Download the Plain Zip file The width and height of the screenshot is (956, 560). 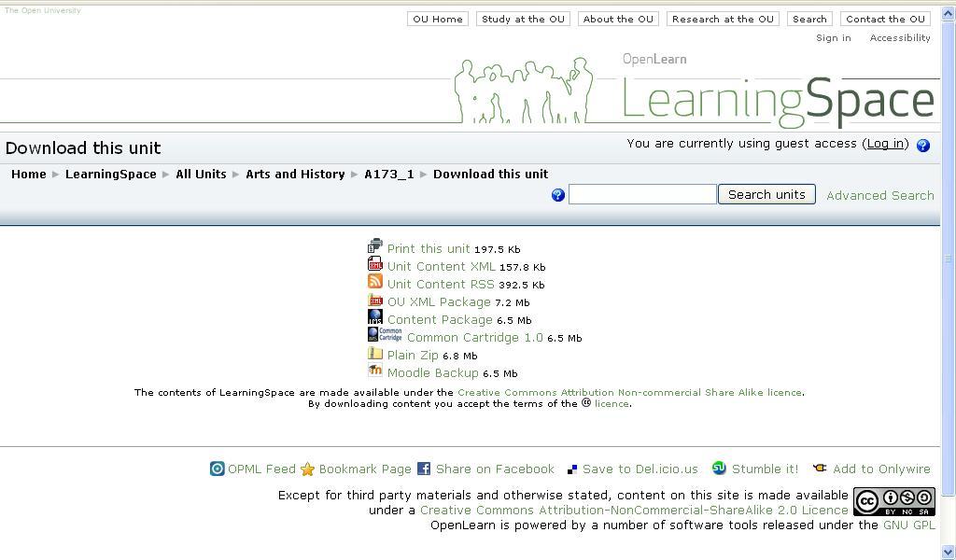[x=413, y=355]
